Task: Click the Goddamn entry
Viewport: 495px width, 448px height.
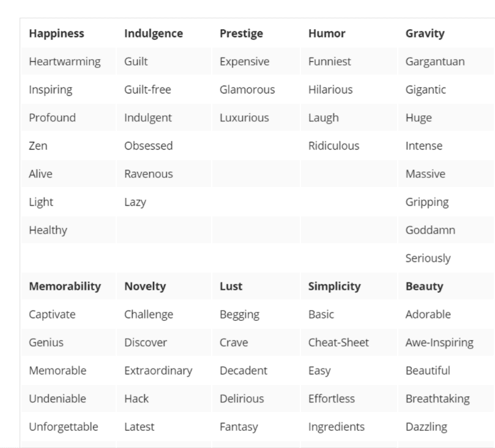Action: click(430, 230)
